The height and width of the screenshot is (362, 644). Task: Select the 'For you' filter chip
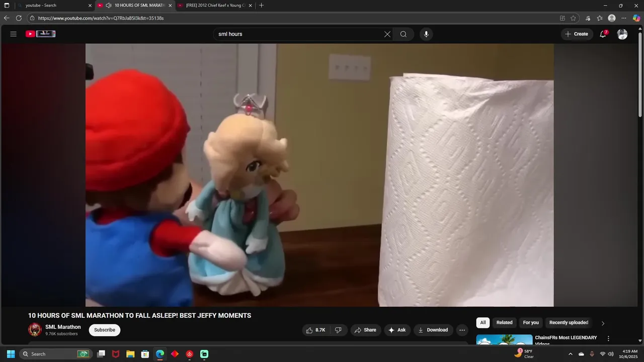(531, 323)
